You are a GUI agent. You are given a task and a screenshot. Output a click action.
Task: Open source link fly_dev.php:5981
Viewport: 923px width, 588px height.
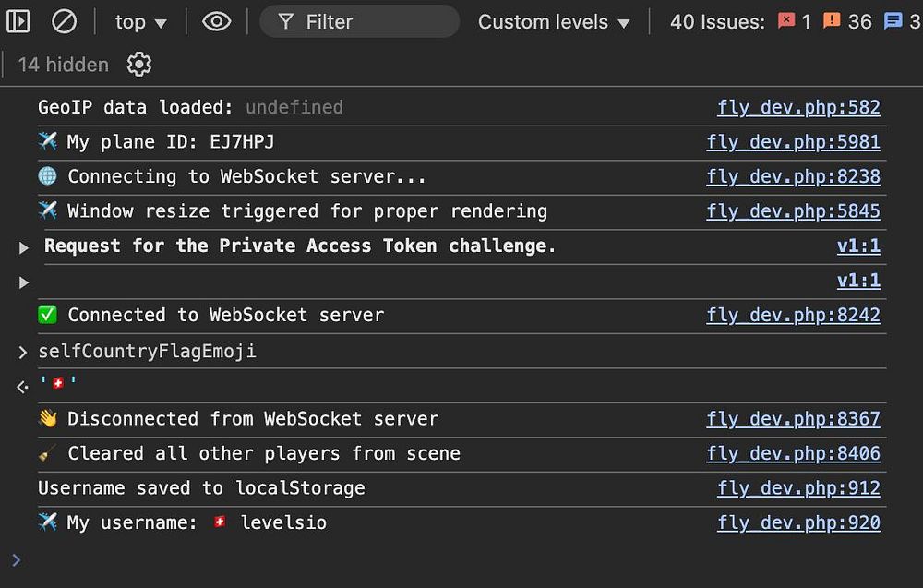point(793,142)
